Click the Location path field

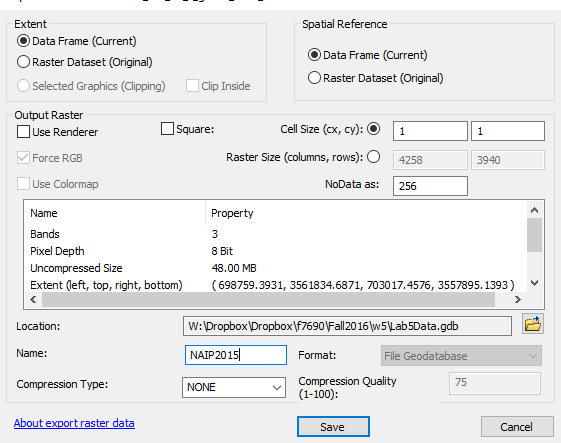347,326
